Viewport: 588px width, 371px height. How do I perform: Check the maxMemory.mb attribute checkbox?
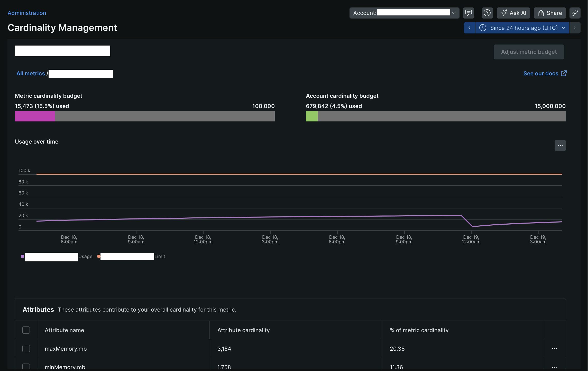(x=26, y=349)
